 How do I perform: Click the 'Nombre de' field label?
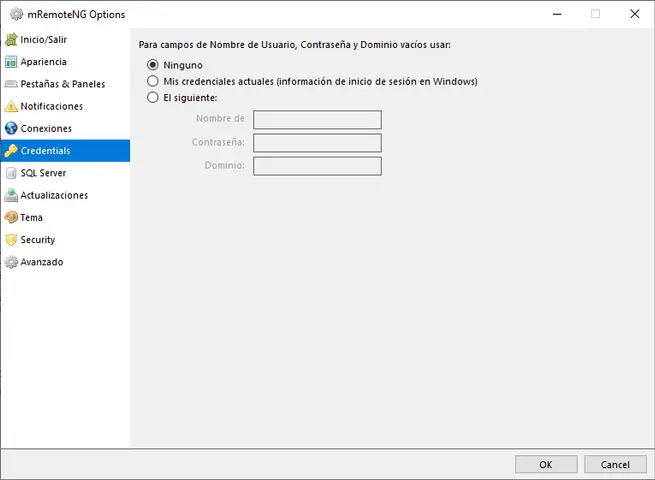pos(220,118)
